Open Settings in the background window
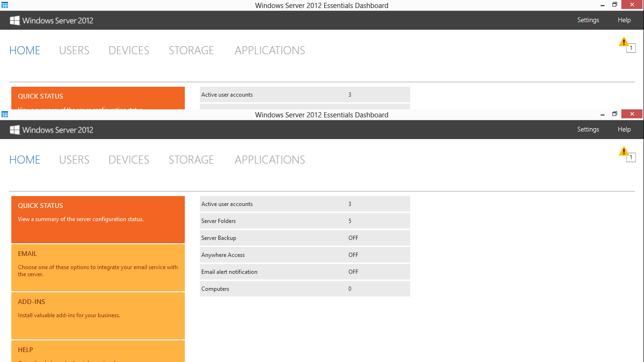Image resolution: width=644 pixels, height=362 pixels. (588, 20)
